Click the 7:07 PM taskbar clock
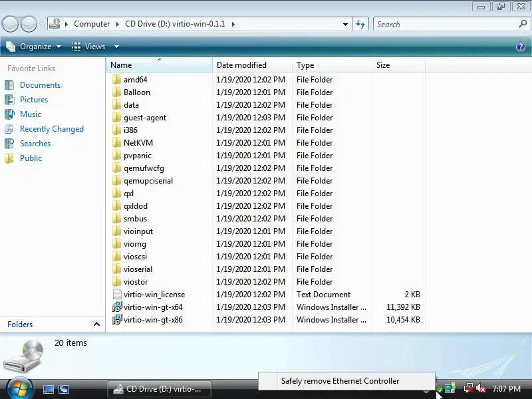This screenshot has height=399, width=532. (506, 389)
